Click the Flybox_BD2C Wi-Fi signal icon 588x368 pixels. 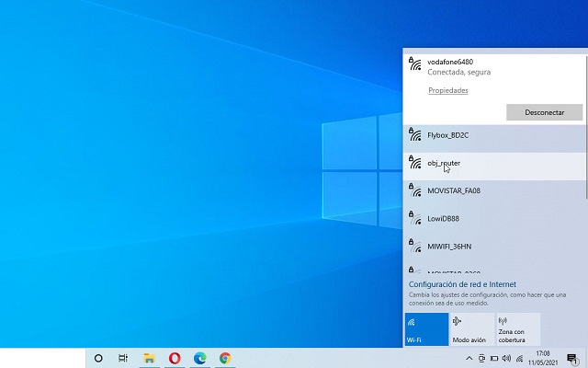click(x=414, y=134)
